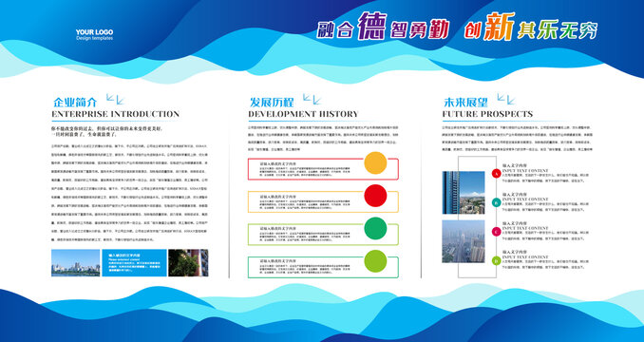Click the red A bullet icon
Image resolution: width=644 pixels, height=342 pixels.
coord(496,173)
